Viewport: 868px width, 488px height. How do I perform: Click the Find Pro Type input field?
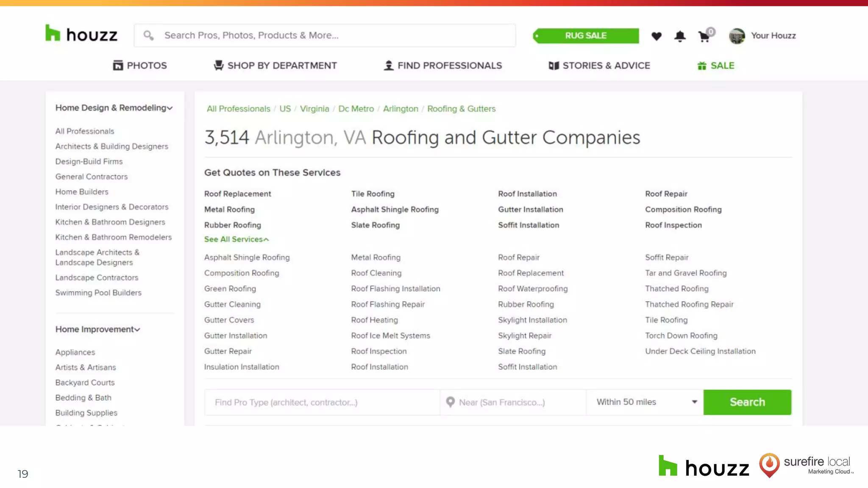click(x=322, y=402)
